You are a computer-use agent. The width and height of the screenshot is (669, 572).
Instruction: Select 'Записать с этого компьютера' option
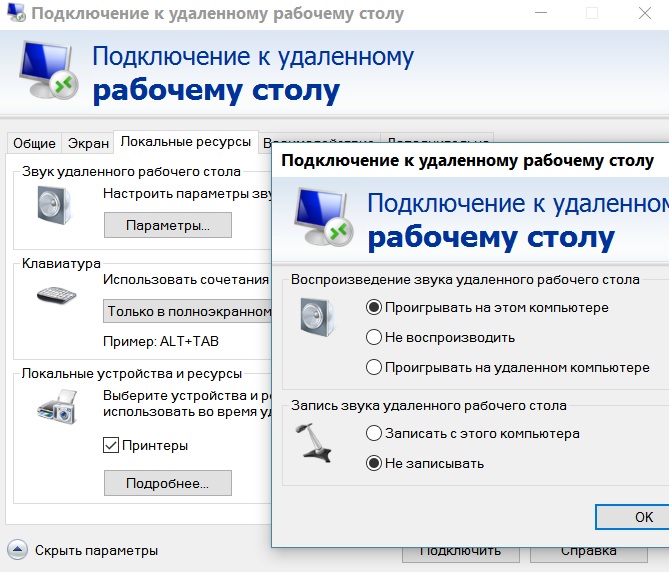[x=374, y=433]
